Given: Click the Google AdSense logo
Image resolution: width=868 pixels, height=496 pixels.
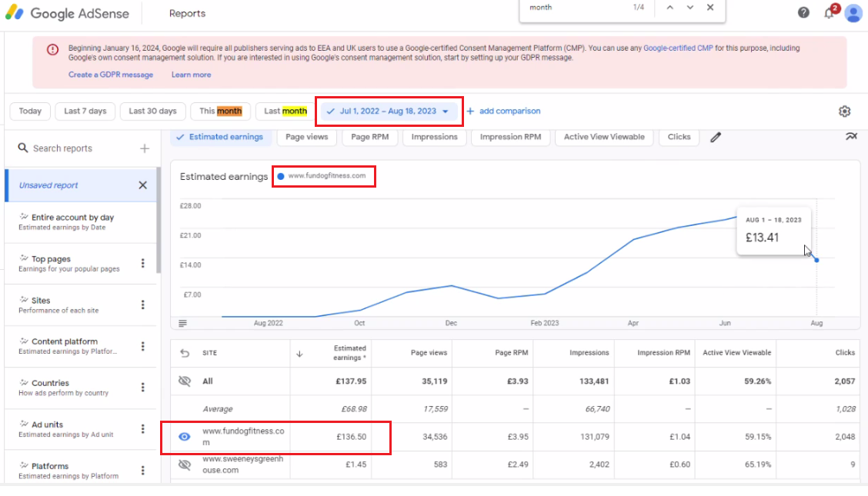Looking at the screenshot, I should coord(68,13).
